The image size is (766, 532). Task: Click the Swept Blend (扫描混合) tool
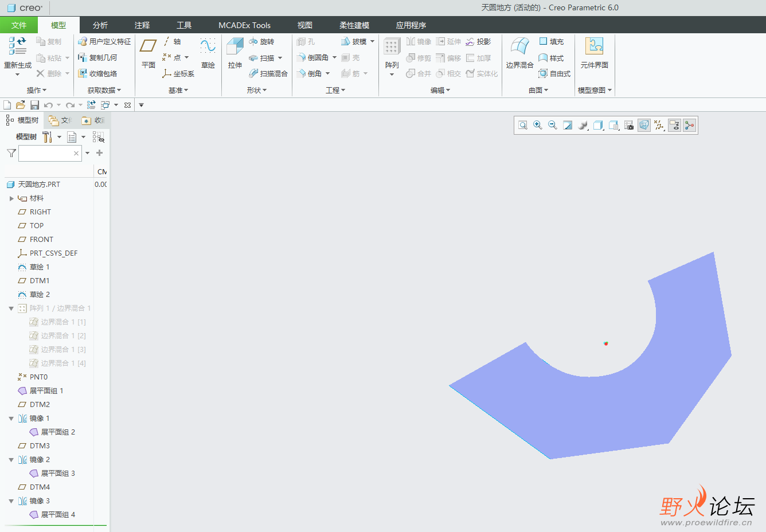tap(268, 74)
